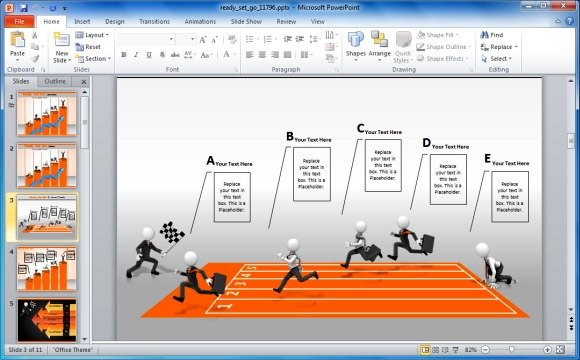The height and width of the screenshot is (360, 580).
Task: Open Quick Styles gallery
Action: pyautogui.click(x=403, y=47)
